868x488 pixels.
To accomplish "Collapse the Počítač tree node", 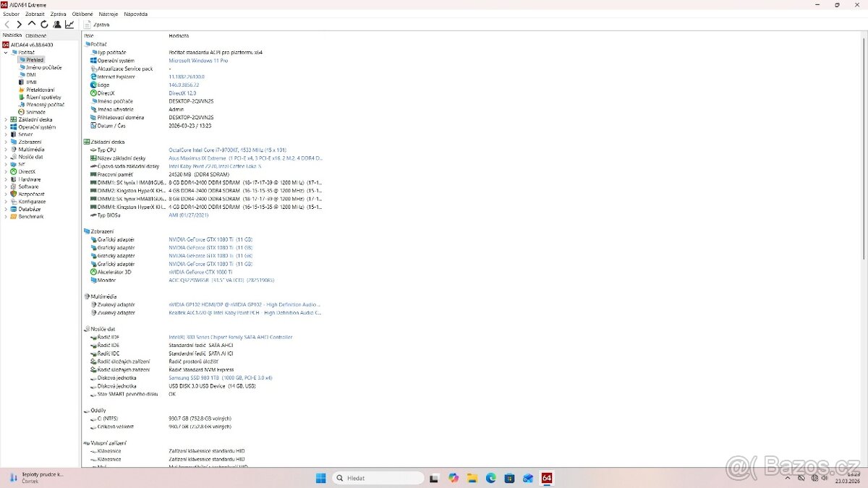I will coord(6,53).
